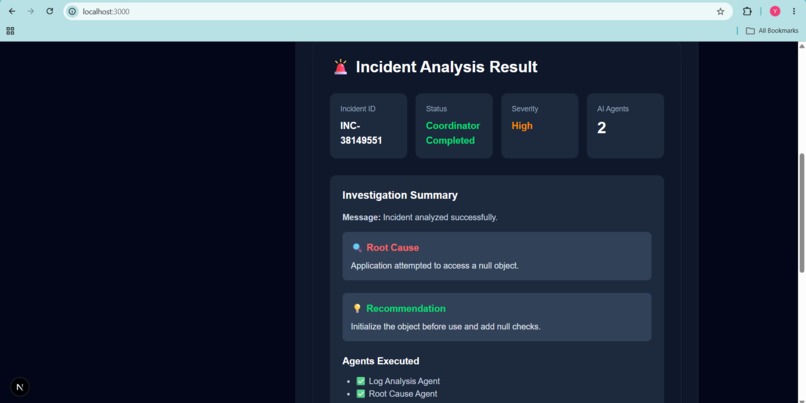806x403 pixels.
Task: Click the Next.js dev tools badge
Action: [x=20, y=387]
